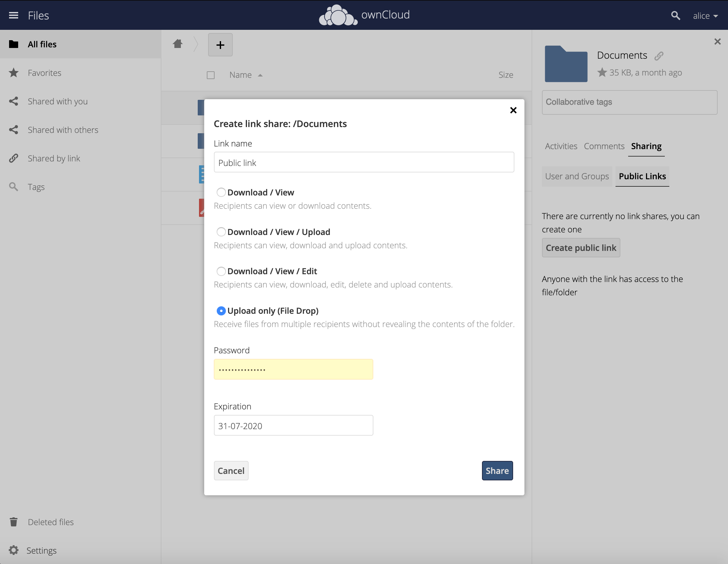This screenshot has width=728, height=564.
Task: Switch to the Comments tab
Action: (x=604, y=146)
